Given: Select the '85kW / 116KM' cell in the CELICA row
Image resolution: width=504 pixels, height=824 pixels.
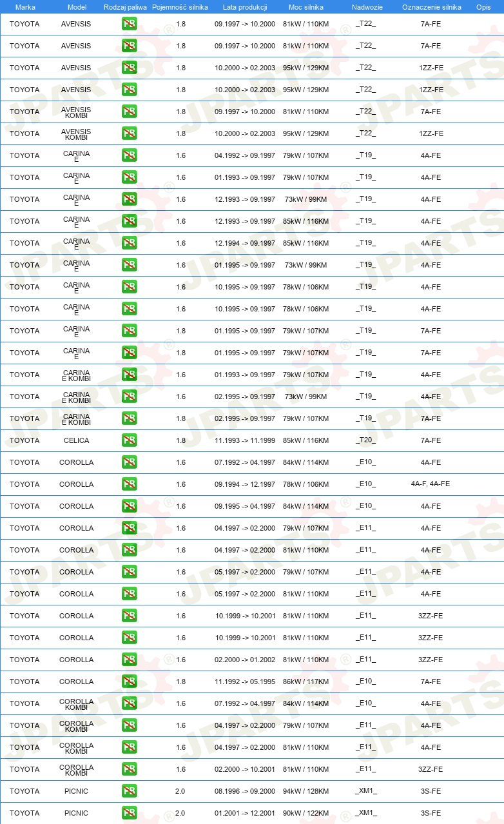Looking at the screenshot, I should 305,440.
